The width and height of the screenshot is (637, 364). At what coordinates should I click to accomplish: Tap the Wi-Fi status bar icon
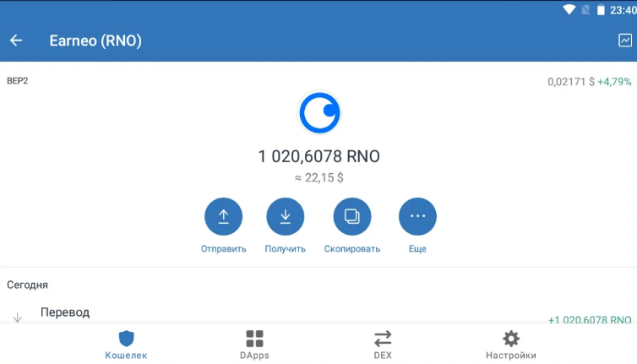569,10
